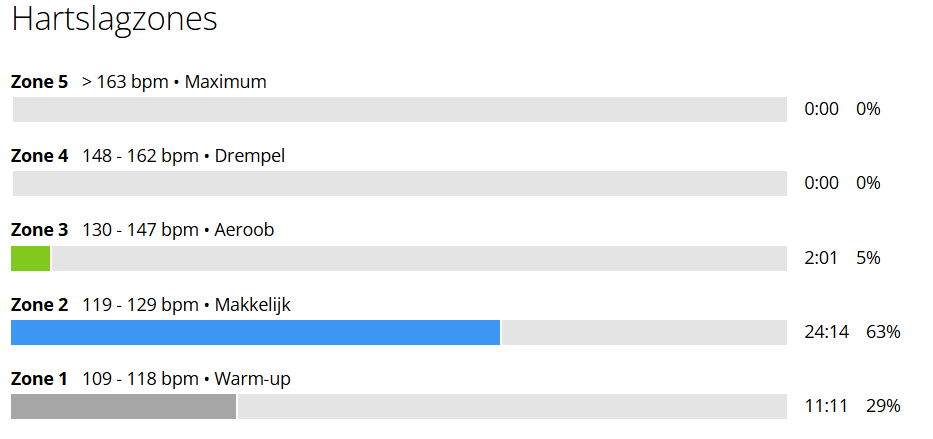This screenshot has height=439, width=933.
Task: Click the 148 - 162 bpm Drempel text
Action: click(183, 156)
